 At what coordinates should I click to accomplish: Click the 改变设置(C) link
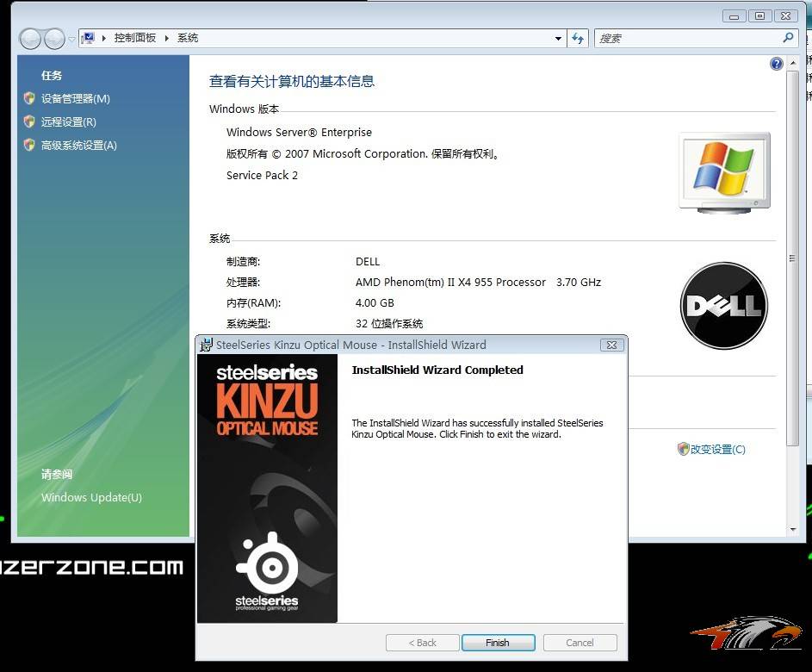click(718, 449)
